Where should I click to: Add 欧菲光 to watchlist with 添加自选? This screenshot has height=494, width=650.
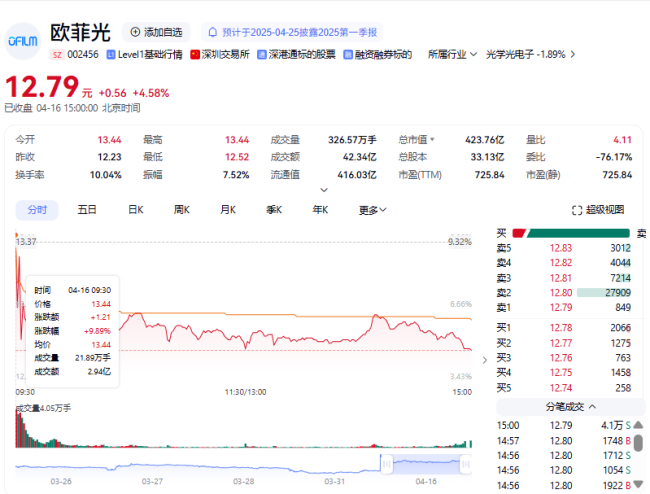coord(156,32)
